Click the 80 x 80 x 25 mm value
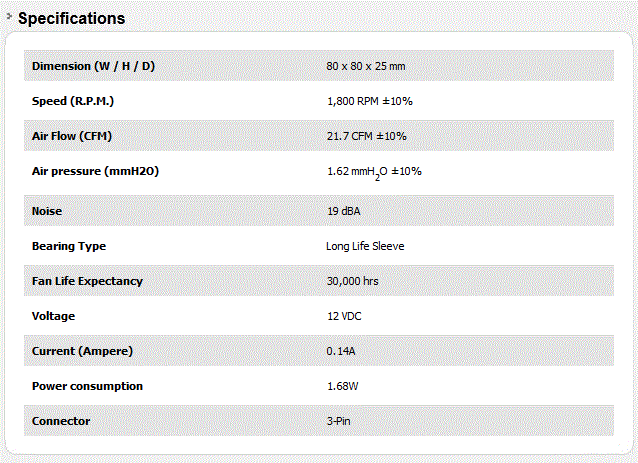Screen dimensions: 638x463 (366, 66)
